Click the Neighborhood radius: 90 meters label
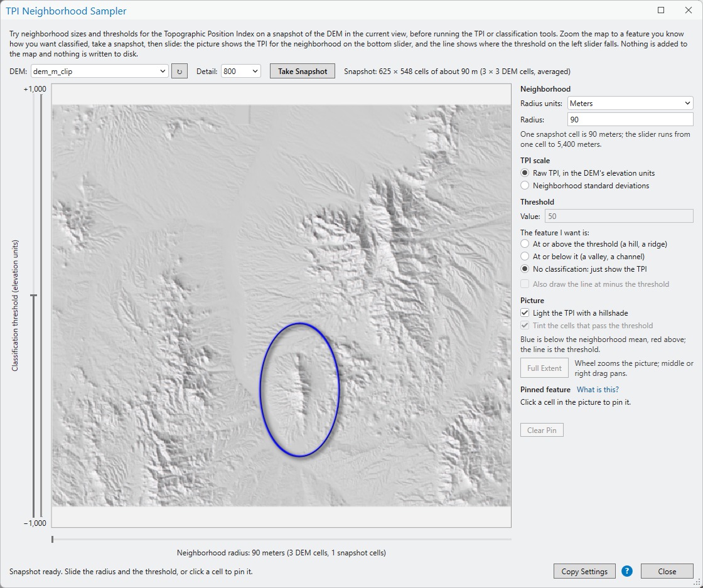 tap(281, 553)
